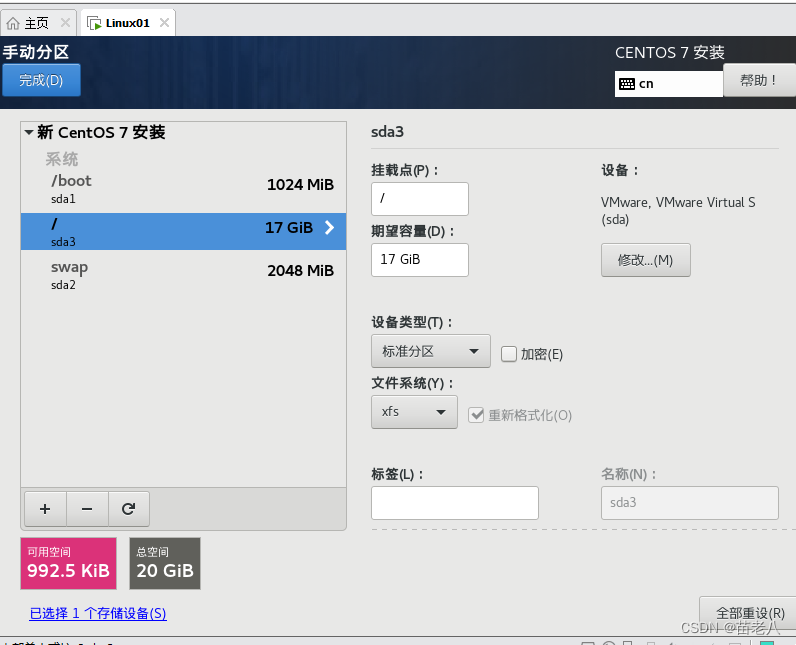The image size is (796, 645).
Task: Click the keyboard layout icon beside cn
Action: [x=626, y=84]
